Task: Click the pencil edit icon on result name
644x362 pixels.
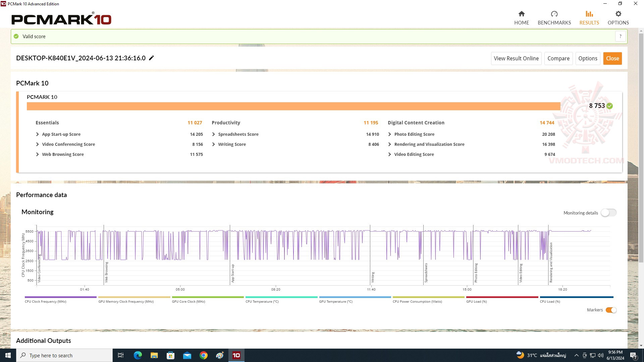Action: tap(152, 58)
